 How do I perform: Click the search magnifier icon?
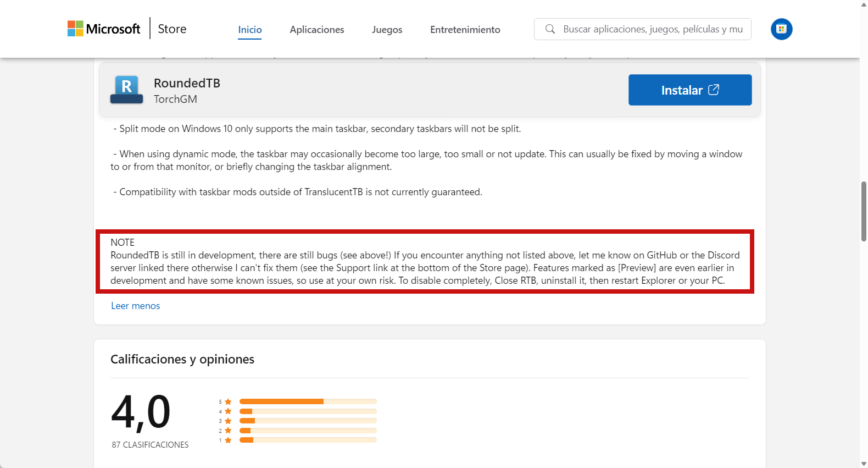pyautogui.click(x=550, y=29)
